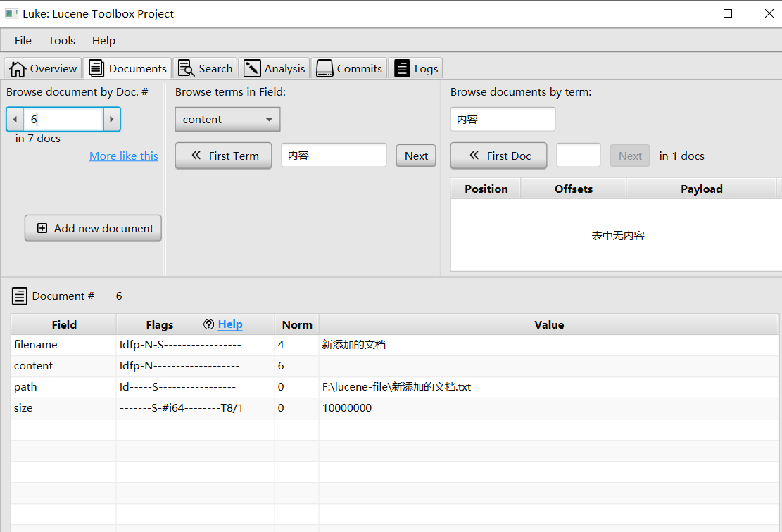Switch to the Overview tab

(x=43, y=68)
